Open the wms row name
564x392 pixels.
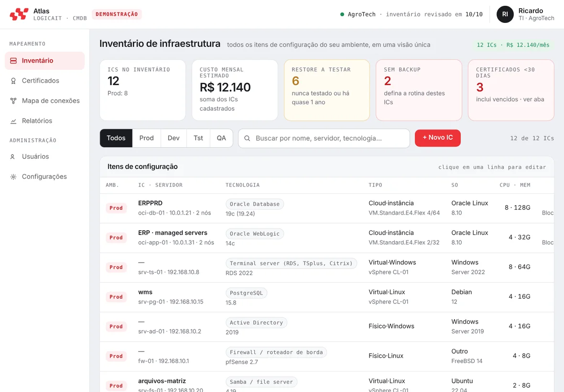click(145, 292)
